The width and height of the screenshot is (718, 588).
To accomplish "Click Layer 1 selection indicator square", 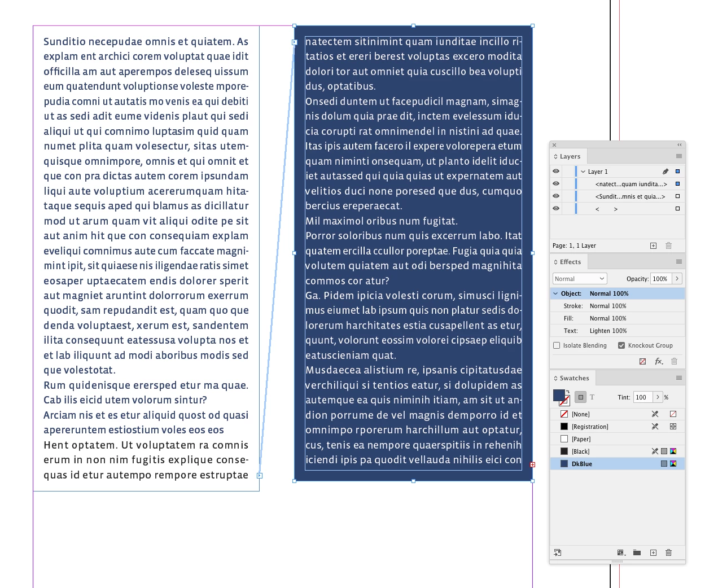I will pos(677,172).
